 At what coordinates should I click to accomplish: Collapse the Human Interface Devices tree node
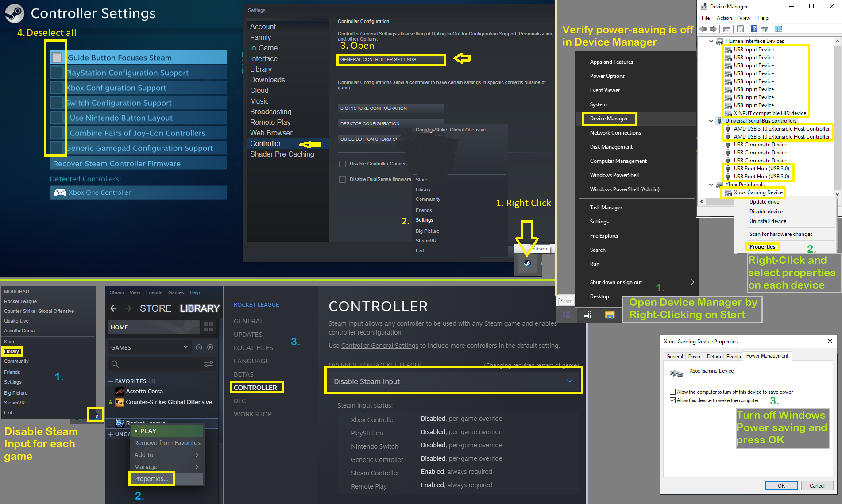tap(711, 41)
